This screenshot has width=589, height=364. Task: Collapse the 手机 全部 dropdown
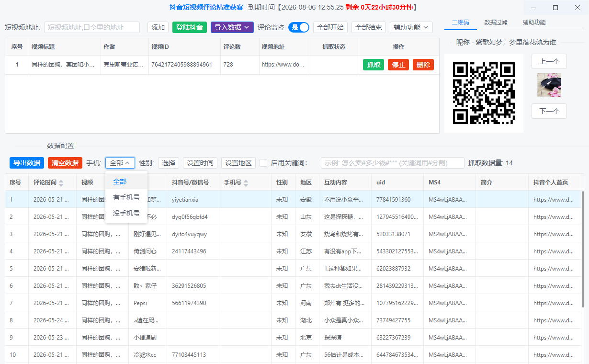(x=120, y=163)
